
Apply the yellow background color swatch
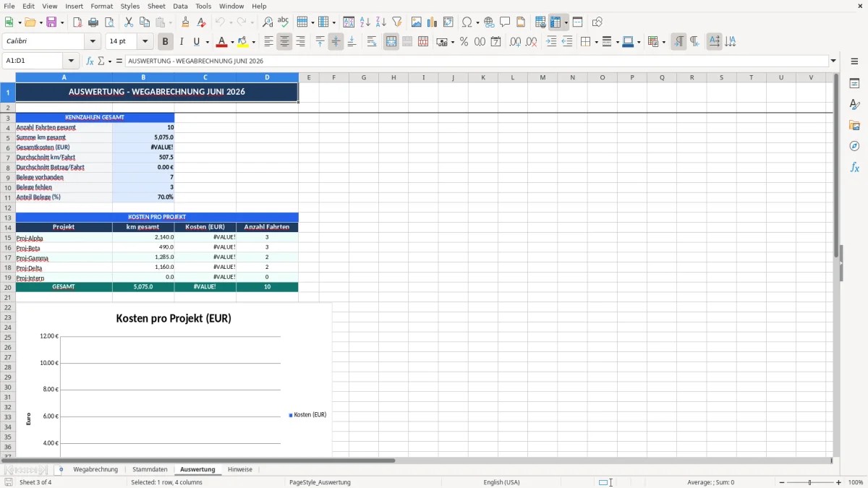coord(244,42)
